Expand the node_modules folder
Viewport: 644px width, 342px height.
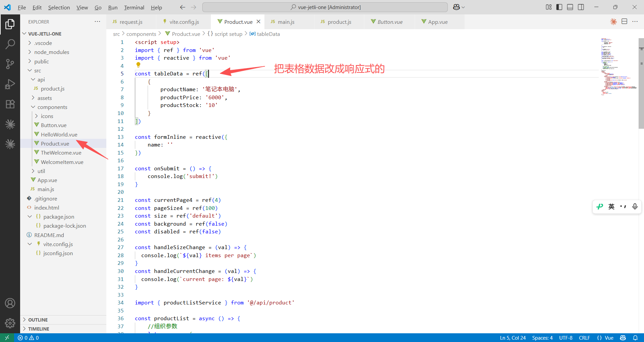(63, 52)
